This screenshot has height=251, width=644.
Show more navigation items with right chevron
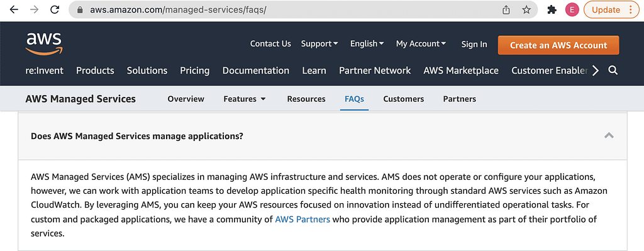(x=596, y=70)
